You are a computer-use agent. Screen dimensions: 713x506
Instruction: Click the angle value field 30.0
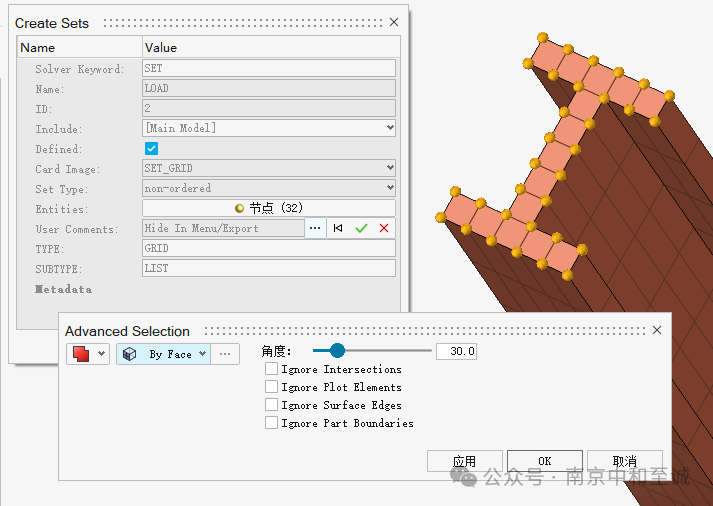(457, 351)
